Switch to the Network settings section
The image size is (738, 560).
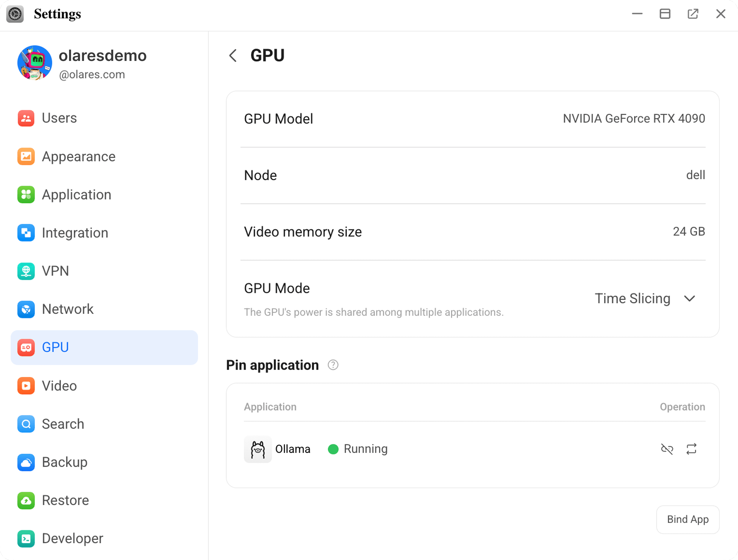68,309
